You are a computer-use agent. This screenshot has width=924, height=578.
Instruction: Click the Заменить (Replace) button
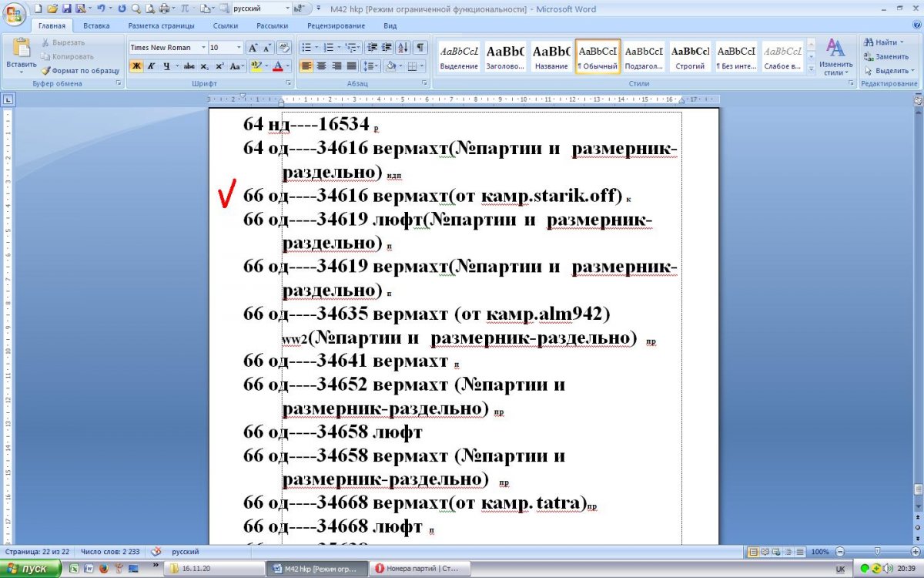pos(886,56)
